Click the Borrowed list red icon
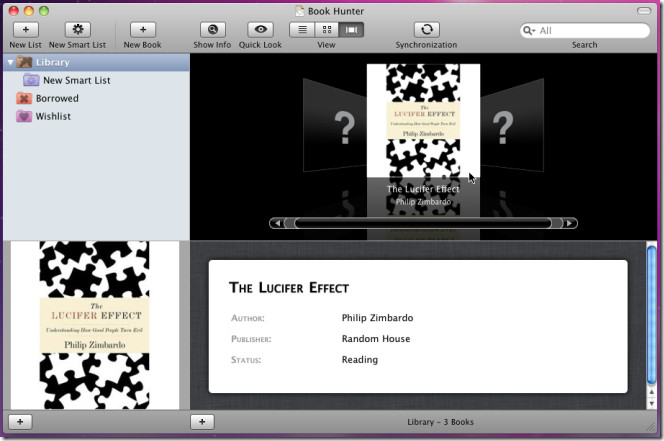 [24, 98]
